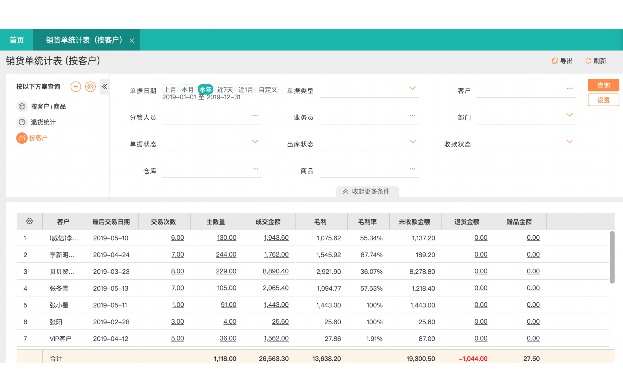Click the total quantity 1,118.00

(x=225, y=359)
